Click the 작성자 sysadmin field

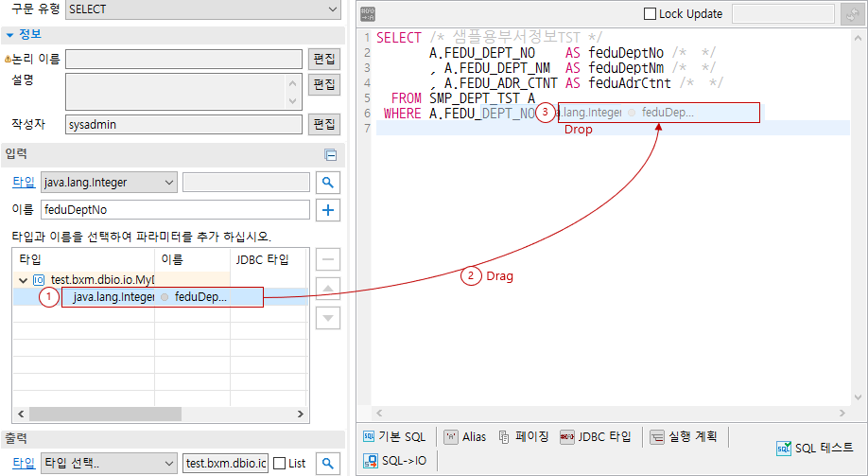[x=183, y=125]
